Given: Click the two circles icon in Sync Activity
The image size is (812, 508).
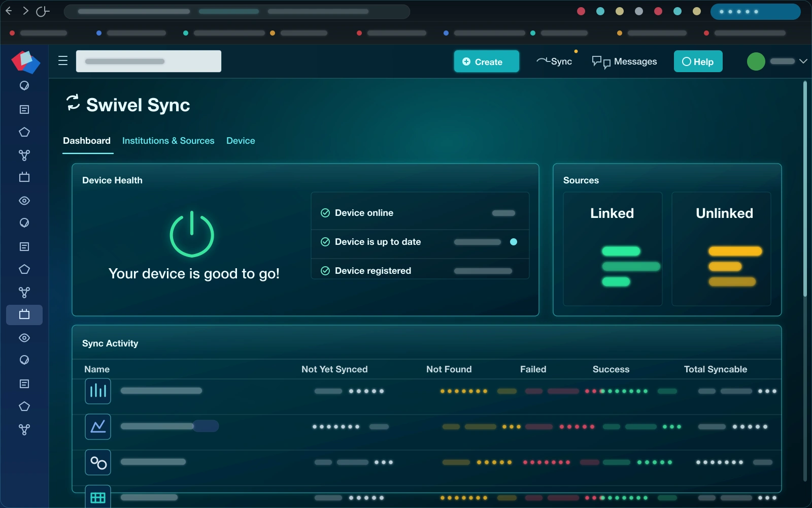Looking at the screenshot, I should coord(98,462).
